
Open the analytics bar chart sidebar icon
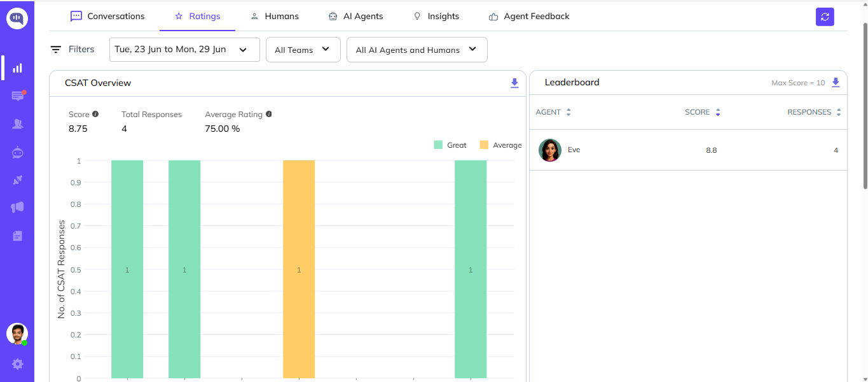(18, 68)
